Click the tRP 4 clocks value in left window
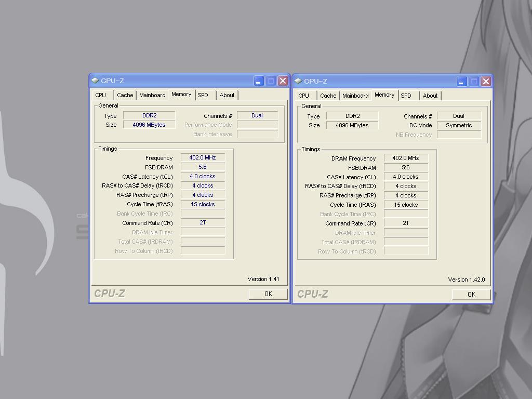The height and width of the screenshot is (399, 532). tap(203, 195)
